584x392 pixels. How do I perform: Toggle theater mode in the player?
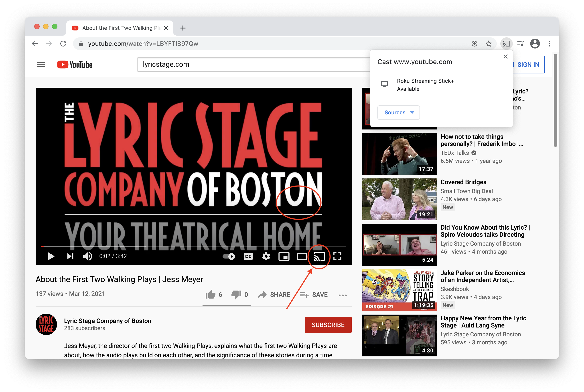coord(302,256)
